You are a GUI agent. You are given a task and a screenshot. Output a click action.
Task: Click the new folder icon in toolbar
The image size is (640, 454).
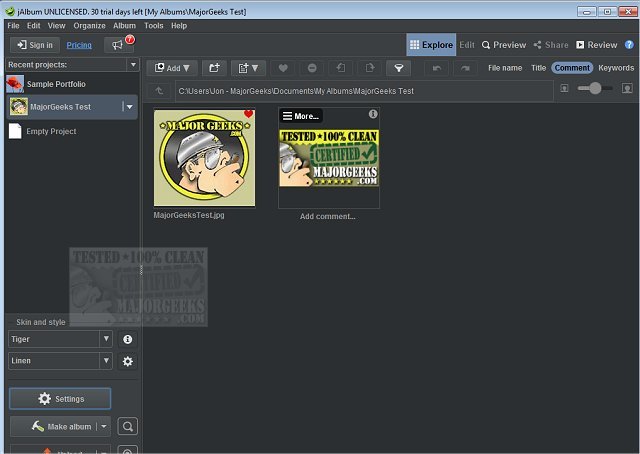214,68
